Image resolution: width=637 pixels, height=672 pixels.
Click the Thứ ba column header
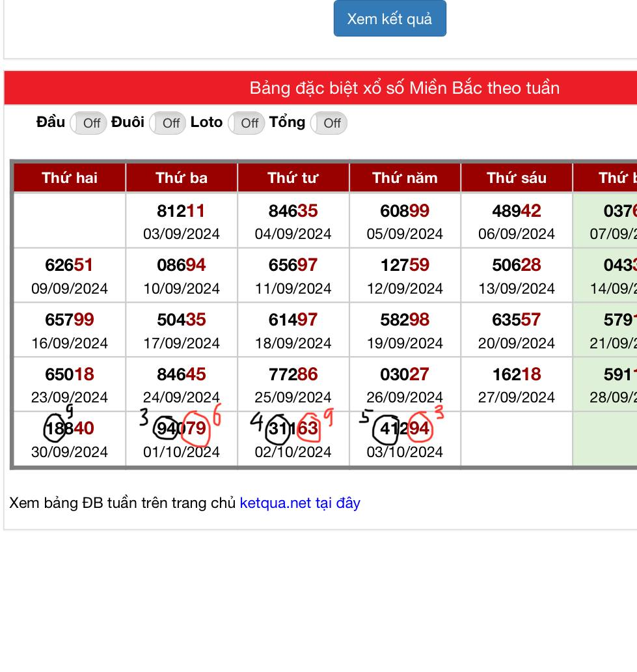tap(182, 178)
